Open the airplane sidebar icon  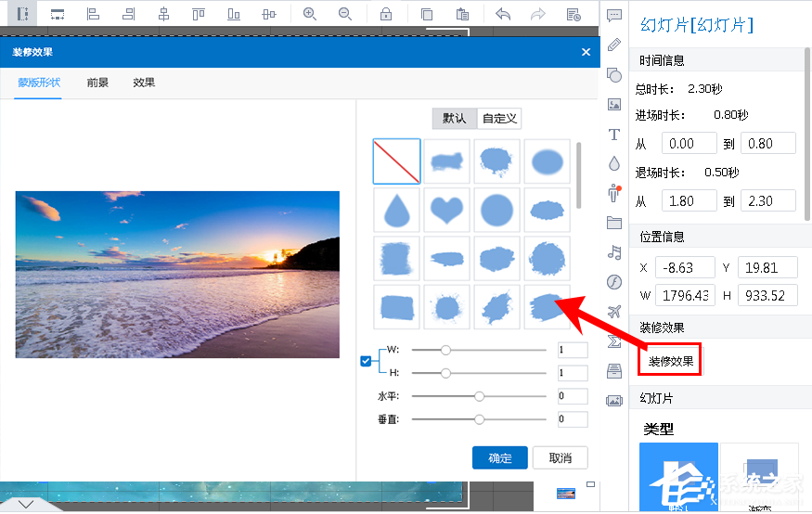click(614, 312)
